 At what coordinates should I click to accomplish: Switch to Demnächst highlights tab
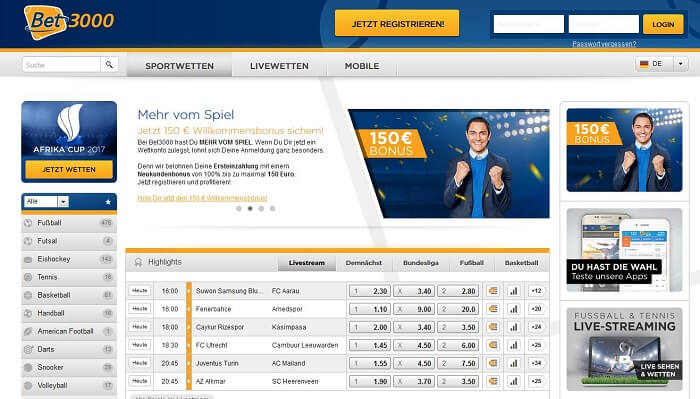(x=364, y=263)
